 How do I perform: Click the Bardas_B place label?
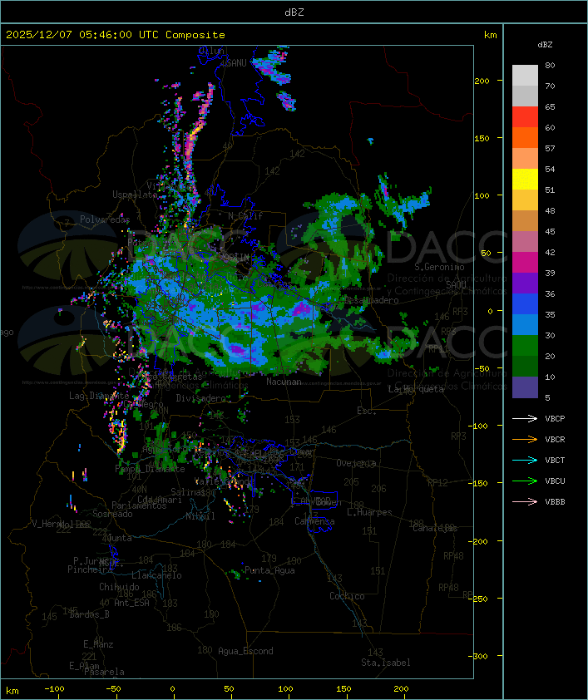click(x=90, y=614)
